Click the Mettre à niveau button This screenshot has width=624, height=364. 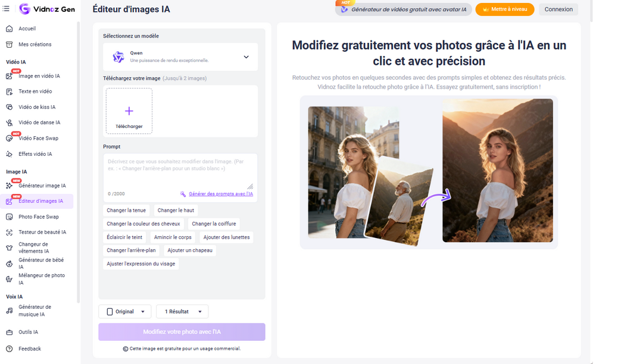click(504, 9)
